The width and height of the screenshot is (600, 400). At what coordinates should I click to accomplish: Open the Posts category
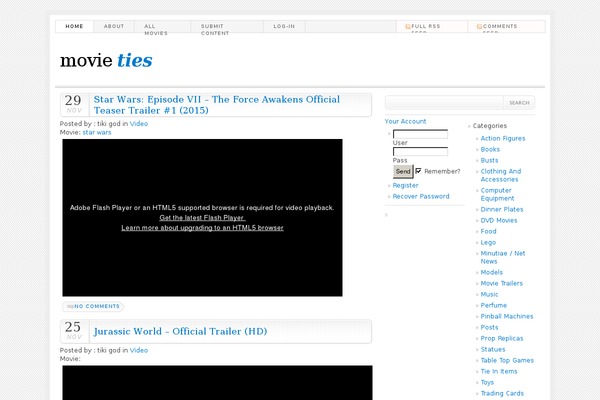489,328
